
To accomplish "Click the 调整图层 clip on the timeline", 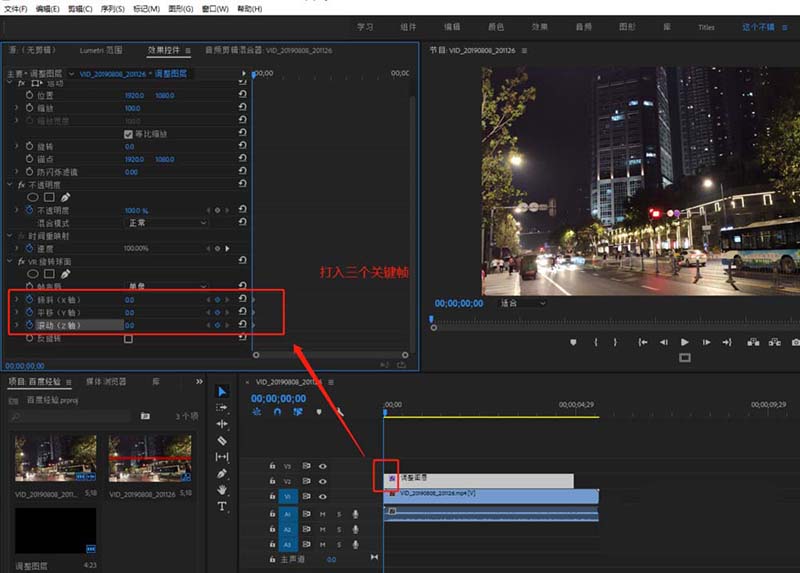I will coord(480,481).
